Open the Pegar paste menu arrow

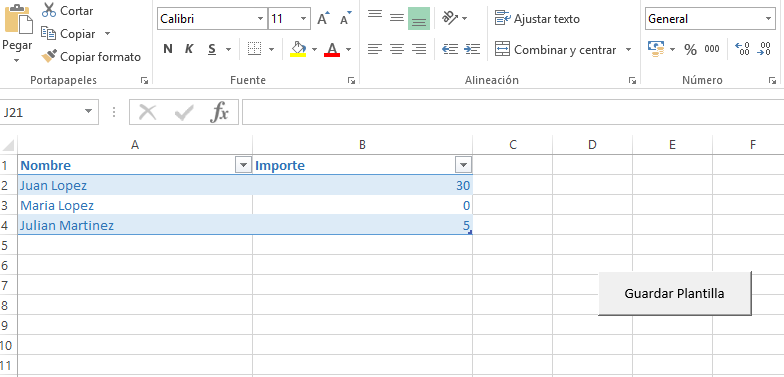point(16,60)
